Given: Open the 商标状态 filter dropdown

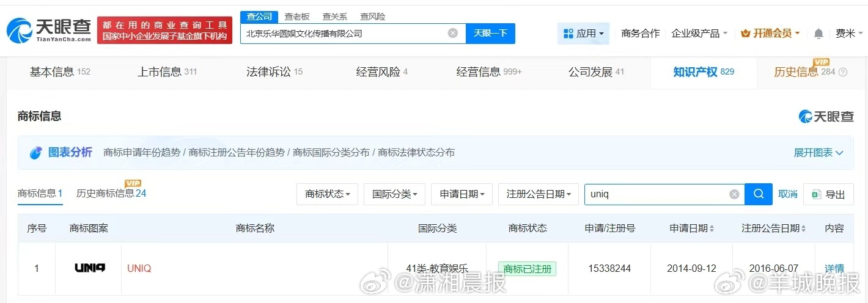Looking at the screenshot, I should 327,194.
